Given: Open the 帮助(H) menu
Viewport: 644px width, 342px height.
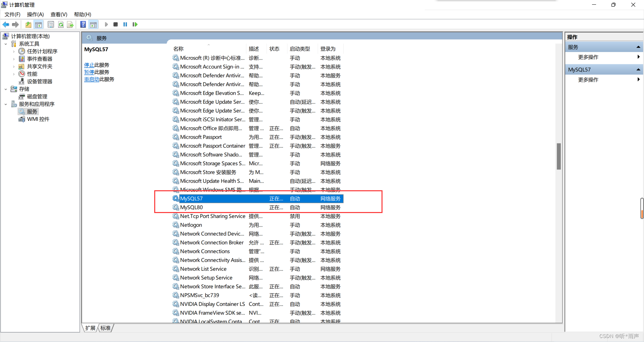Looking at the screenshot, I should click(x=82, y=14).
